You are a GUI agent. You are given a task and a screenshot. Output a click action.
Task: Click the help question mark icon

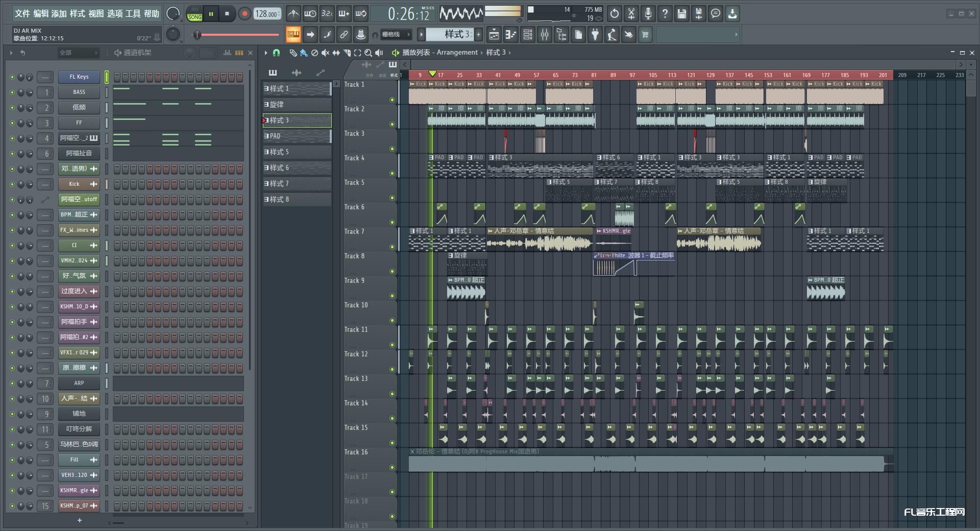click(x=665, y=14)
